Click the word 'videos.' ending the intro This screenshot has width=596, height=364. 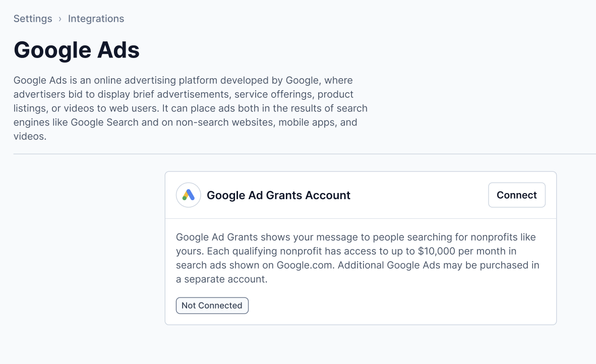30,137
